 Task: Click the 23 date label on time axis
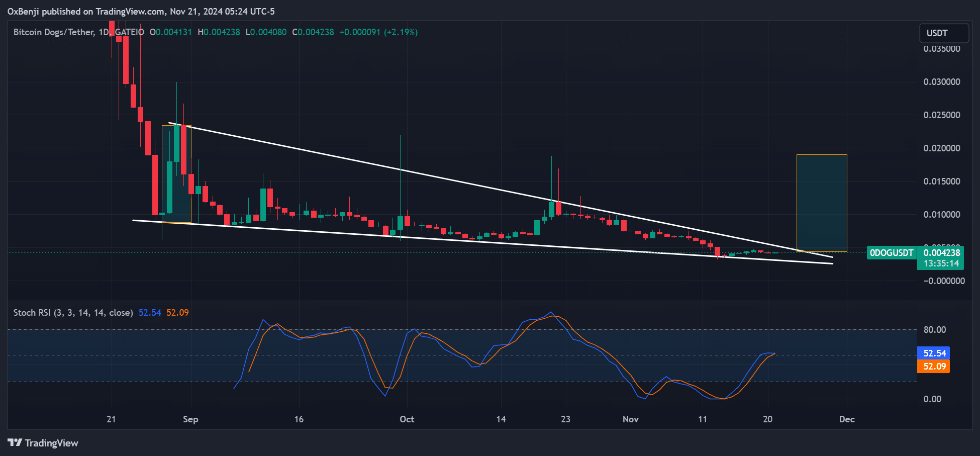[566, 419]
